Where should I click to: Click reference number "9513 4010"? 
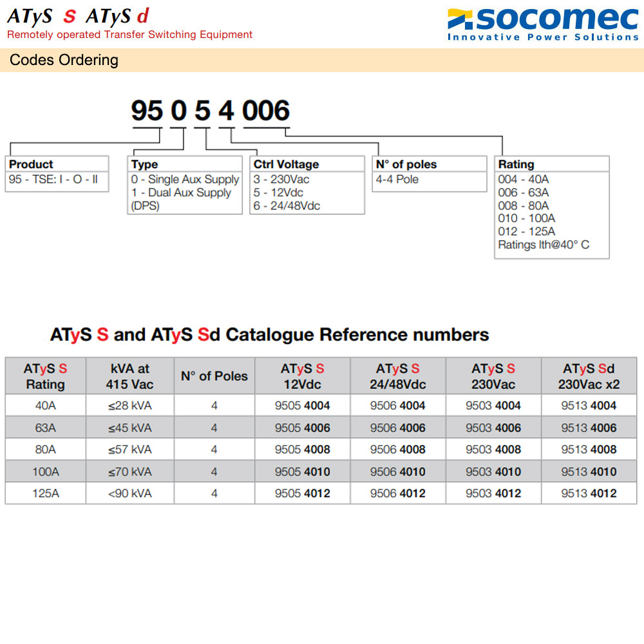[x=589, y=472]
